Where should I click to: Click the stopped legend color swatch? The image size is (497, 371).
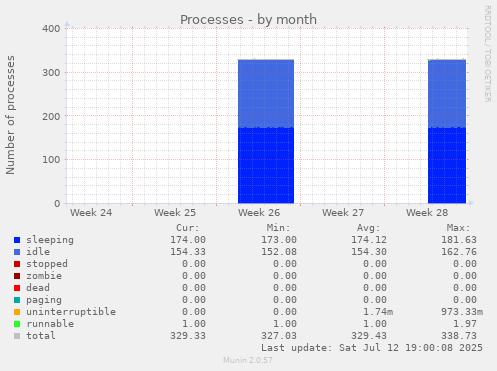point(17,264)
